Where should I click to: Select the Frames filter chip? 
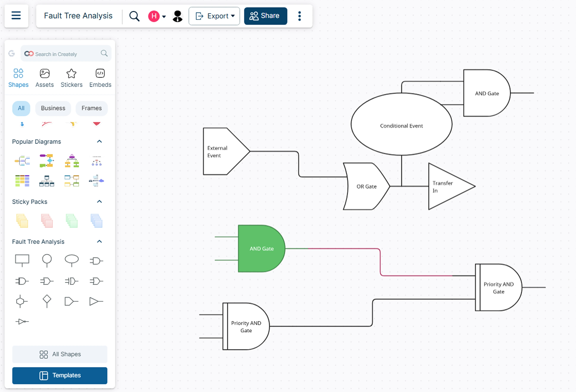click(x=92, y=108)
